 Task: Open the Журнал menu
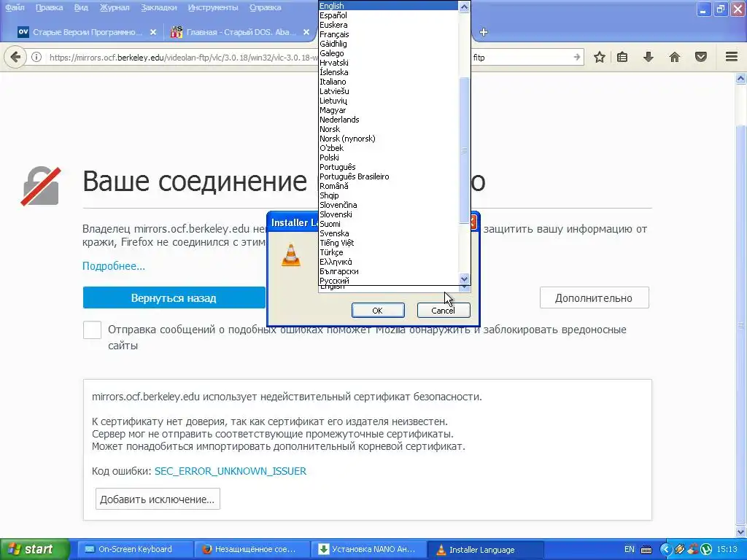(115, 7)
